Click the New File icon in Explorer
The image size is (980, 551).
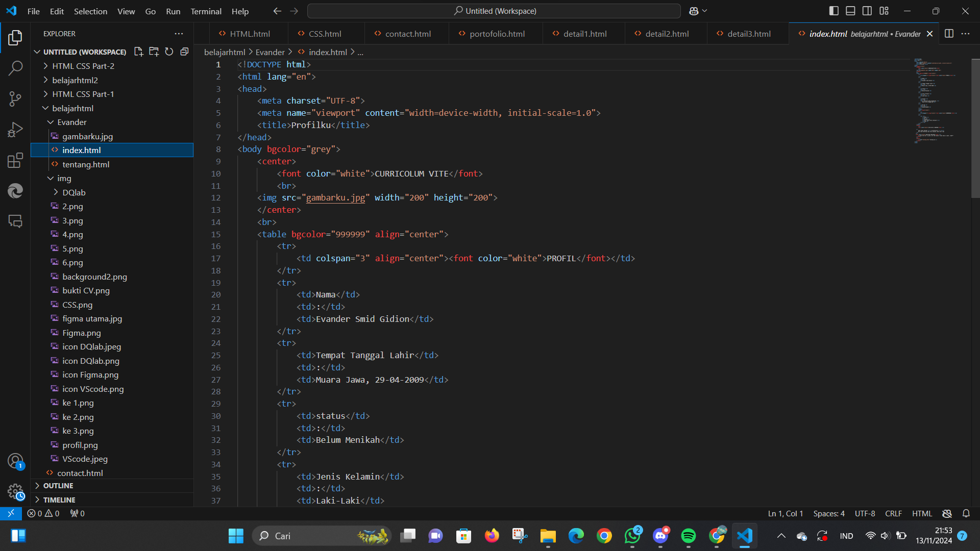138,52
